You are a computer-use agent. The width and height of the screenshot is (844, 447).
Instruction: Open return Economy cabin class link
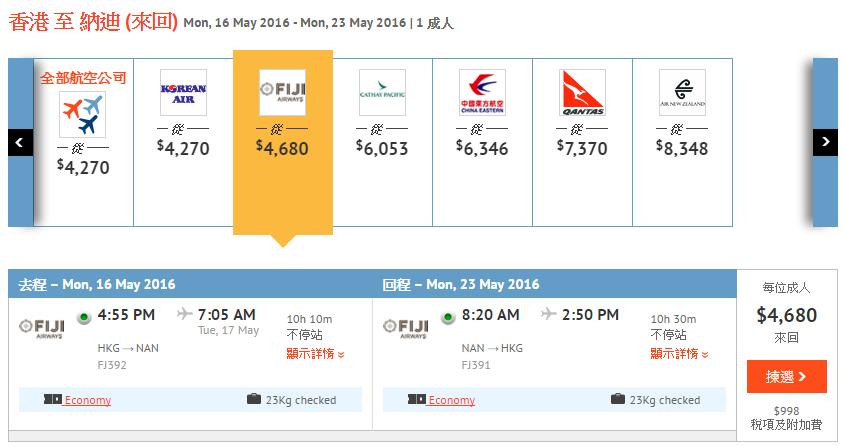[x=452, y=400]
